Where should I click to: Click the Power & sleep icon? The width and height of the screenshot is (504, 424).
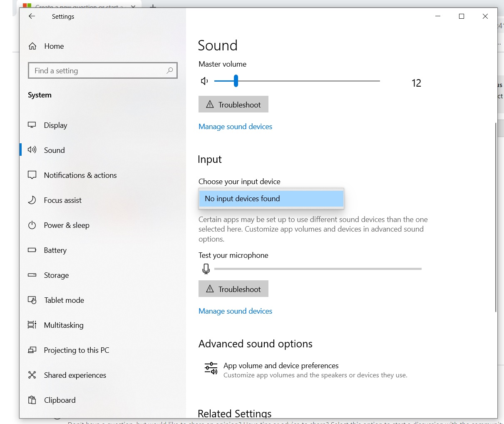pos(32,225)
